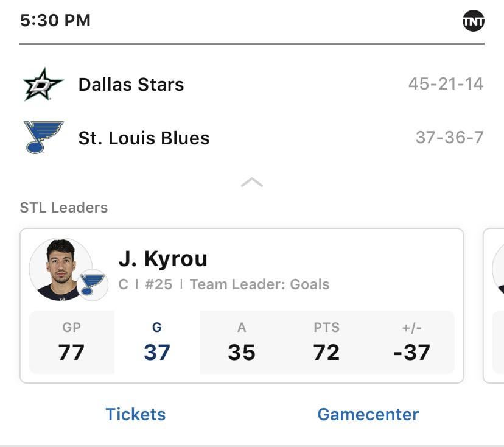Click the 5:30 PM game start time
This screenshot has height=447, width=504.
[x=55, y=21]
